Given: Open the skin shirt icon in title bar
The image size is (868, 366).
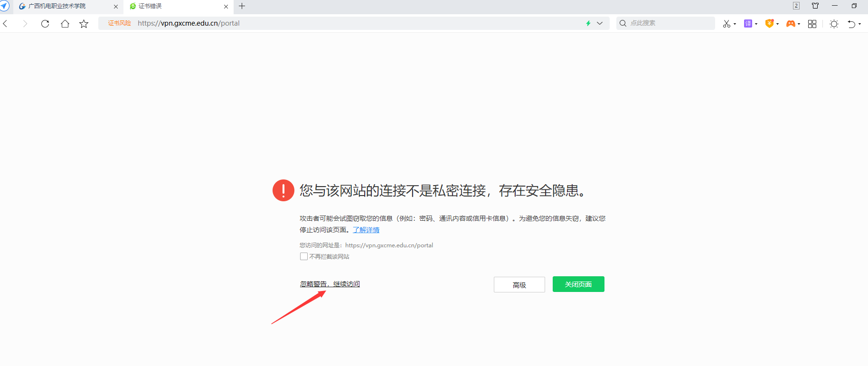Looking at the screenshot, I should click(x=815, y=6).
